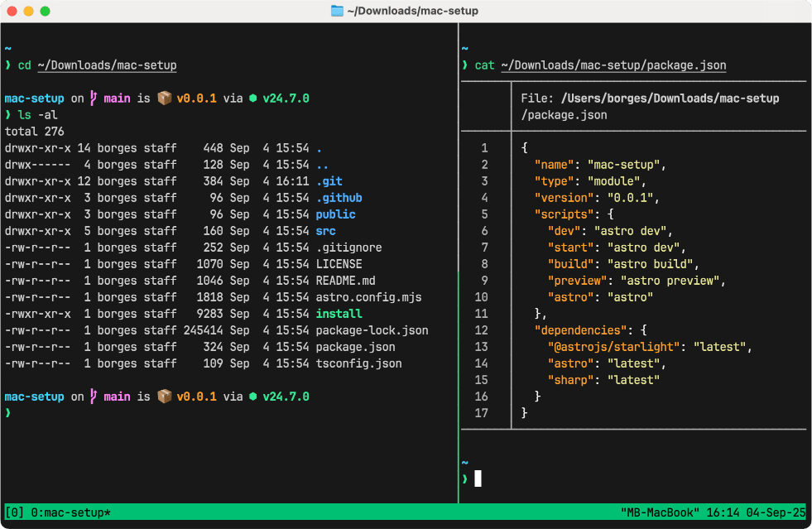Click the README.md filename in the listing
Viewport: 812px width, 529px height.
(x=345, y=281)
